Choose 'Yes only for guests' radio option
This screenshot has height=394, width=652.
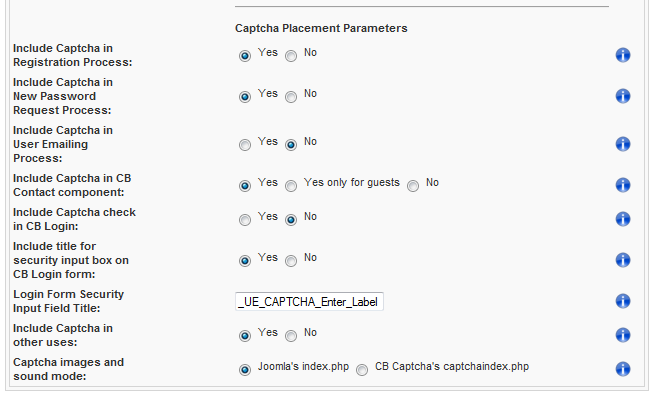pyautogui.click(x=291, y=186)
